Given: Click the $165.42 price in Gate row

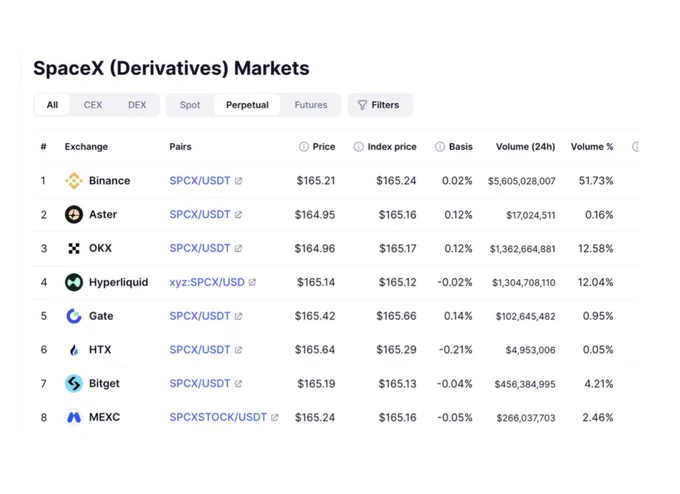Looking at the screenshot, I should pyautogui.click(x=315, y=316).
